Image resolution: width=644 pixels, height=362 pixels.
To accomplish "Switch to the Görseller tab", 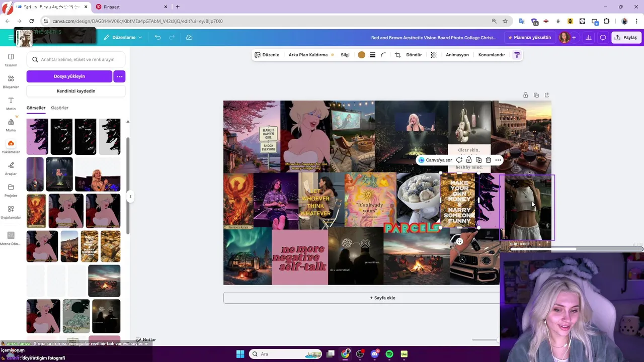I will click(x=36, y=108).
